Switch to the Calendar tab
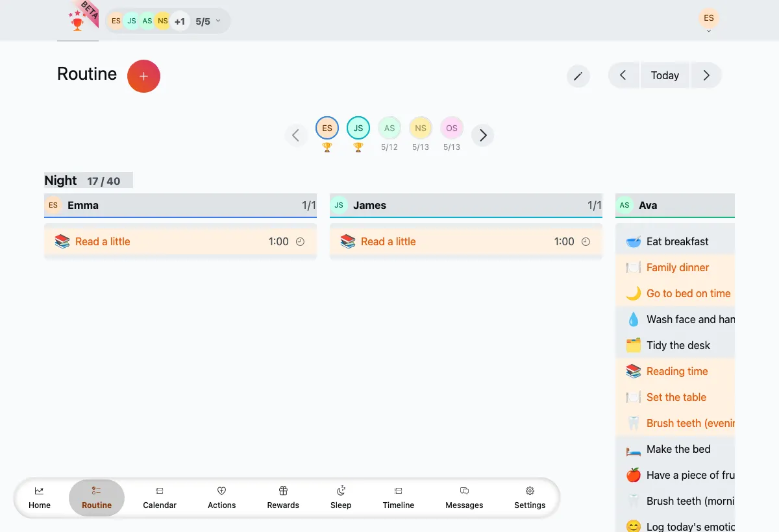Screen dimensions: 779x532 (x=160, y=498)
